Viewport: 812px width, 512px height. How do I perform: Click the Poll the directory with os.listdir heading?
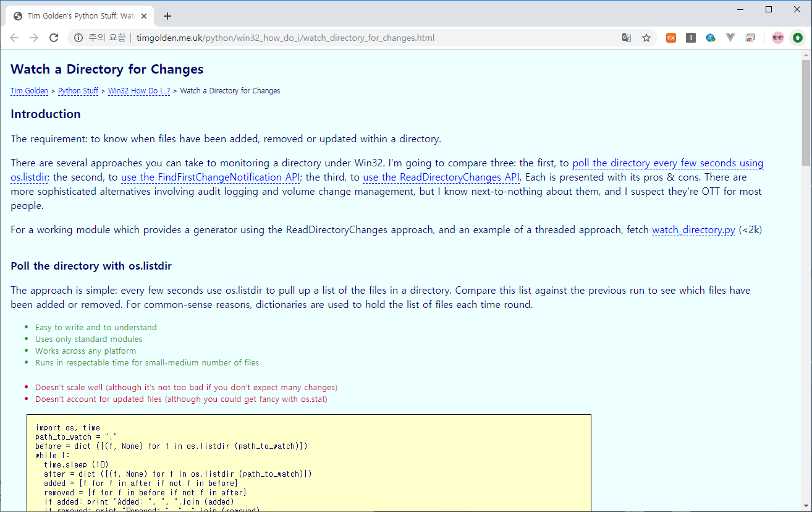[x=91, y=266]
